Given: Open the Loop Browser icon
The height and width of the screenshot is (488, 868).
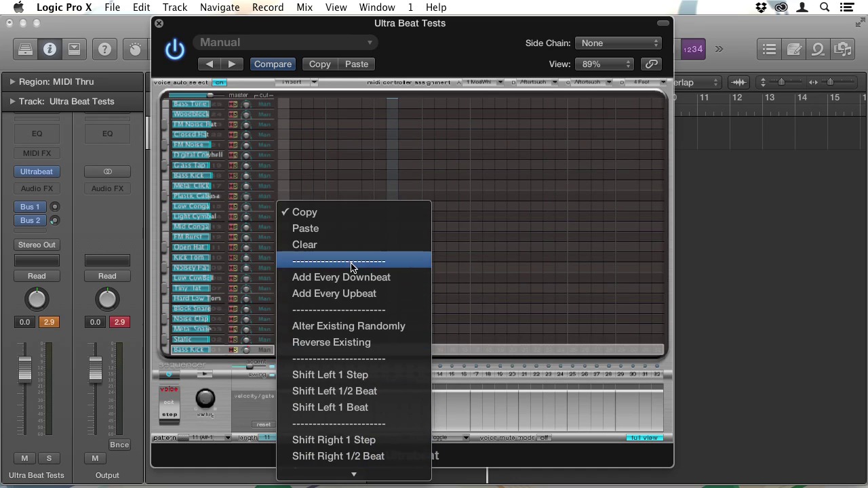Looking at the screenshot, I should tap(818, 49).
